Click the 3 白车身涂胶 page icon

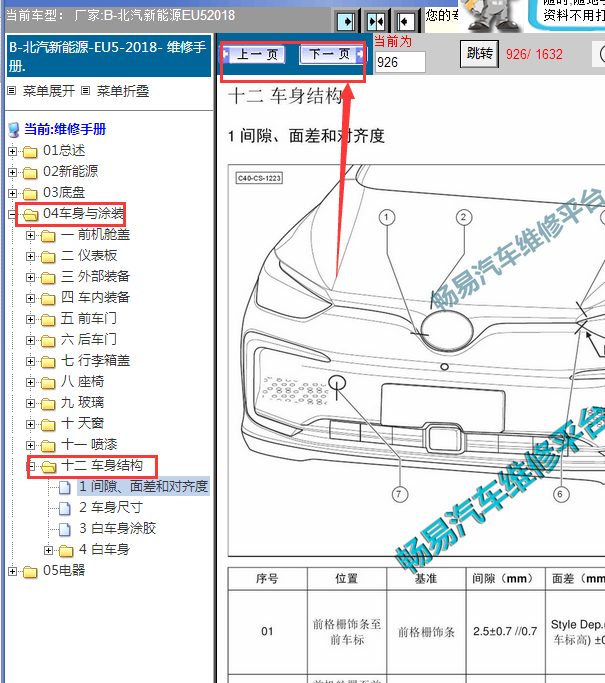pos(65,529)
